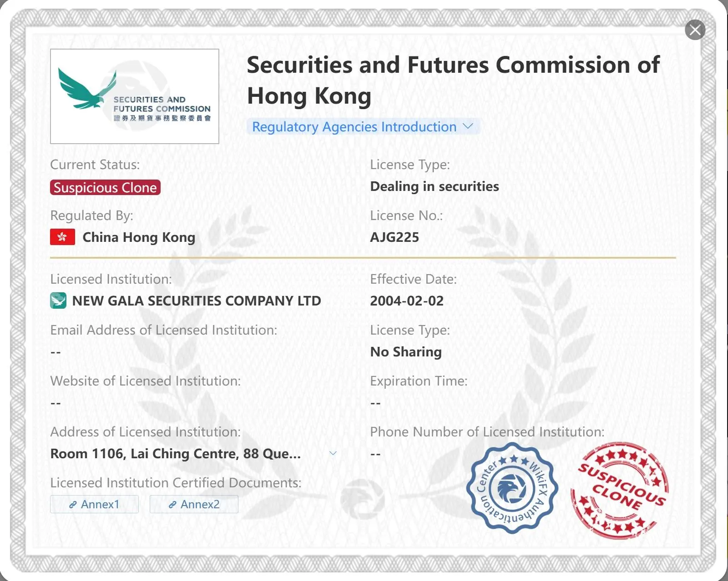The width and height of the screenshot is (728, 581).
Task: Click the Annex1 link chain icon
Action: click(73, 505)
